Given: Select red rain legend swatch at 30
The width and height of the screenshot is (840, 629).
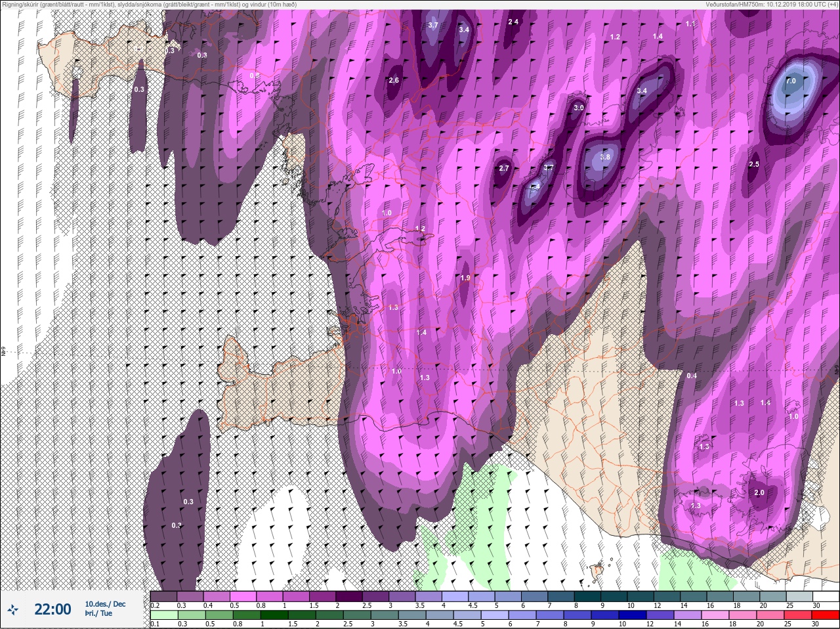Looking at the screenshot, I should pyautogui.click(x=826, y=616).
